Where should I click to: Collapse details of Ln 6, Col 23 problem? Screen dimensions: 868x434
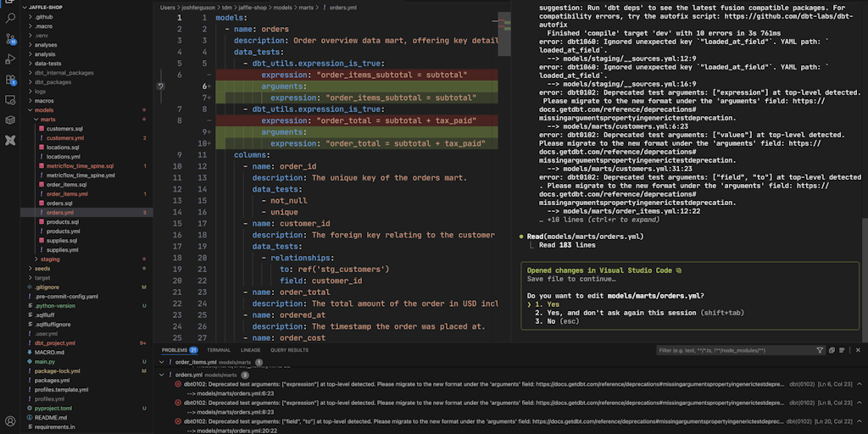[x=860, y=384]
